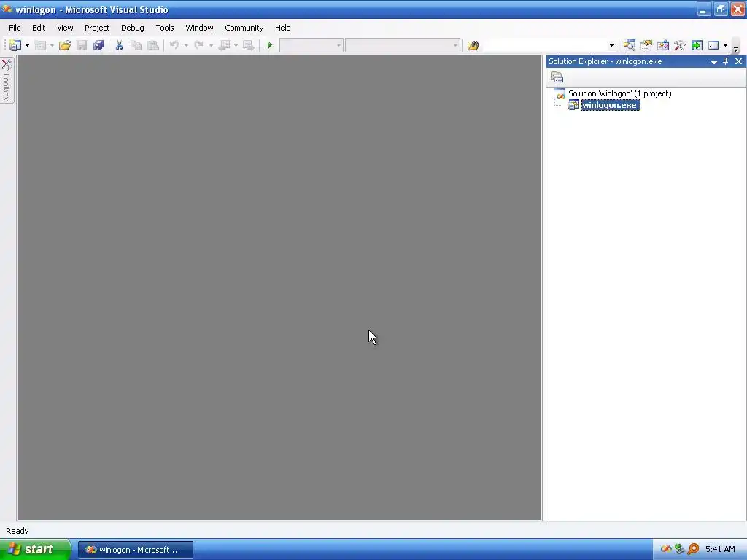
Task: Click the Add New Item toolbar icon
Action: pos(41,46)
